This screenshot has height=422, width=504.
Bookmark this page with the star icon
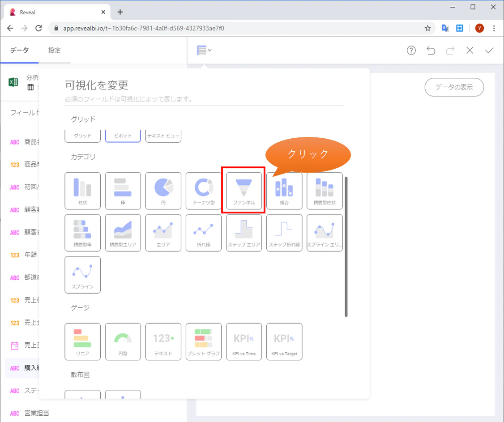(x=427, y=28)
